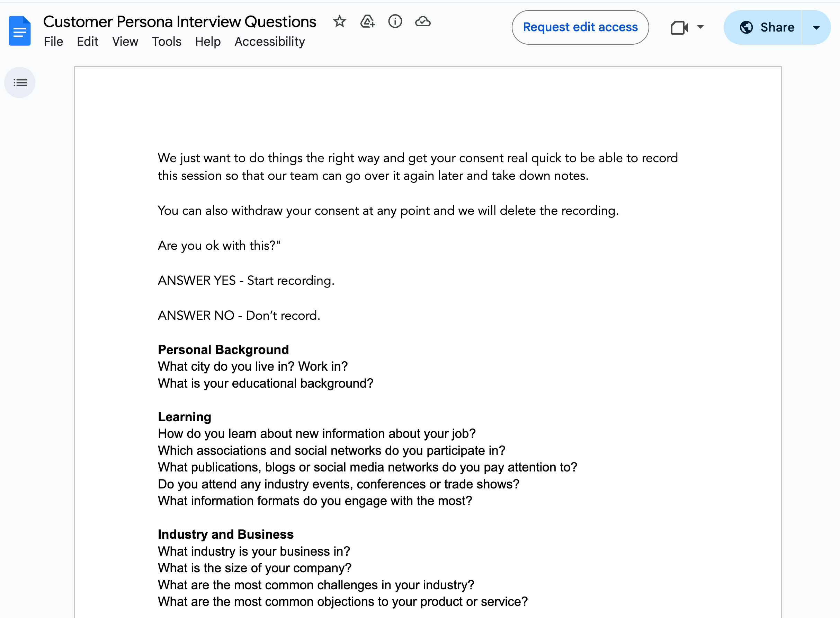Open the Accessibility menu

click(269, 42)
